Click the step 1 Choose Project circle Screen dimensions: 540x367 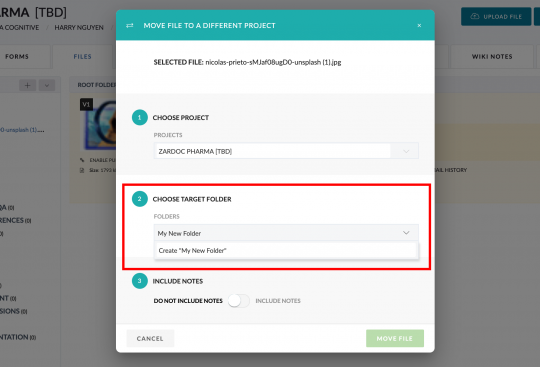[x=139, y=117]
